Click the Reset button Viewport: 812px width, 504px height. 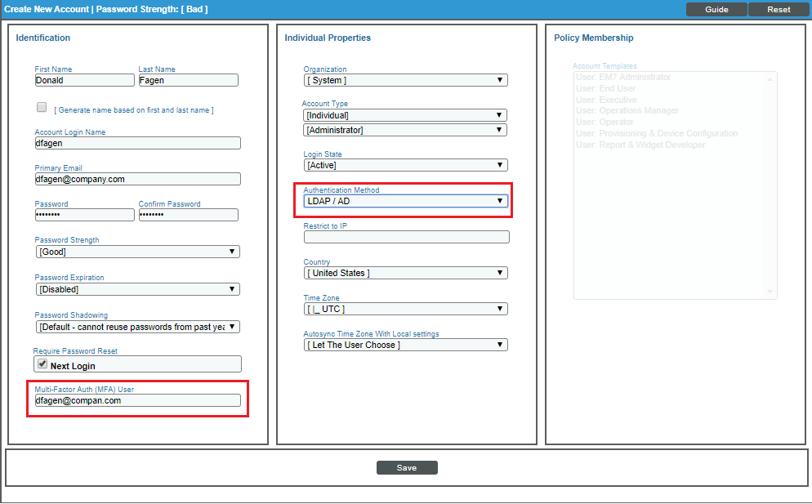coord(779,10)
